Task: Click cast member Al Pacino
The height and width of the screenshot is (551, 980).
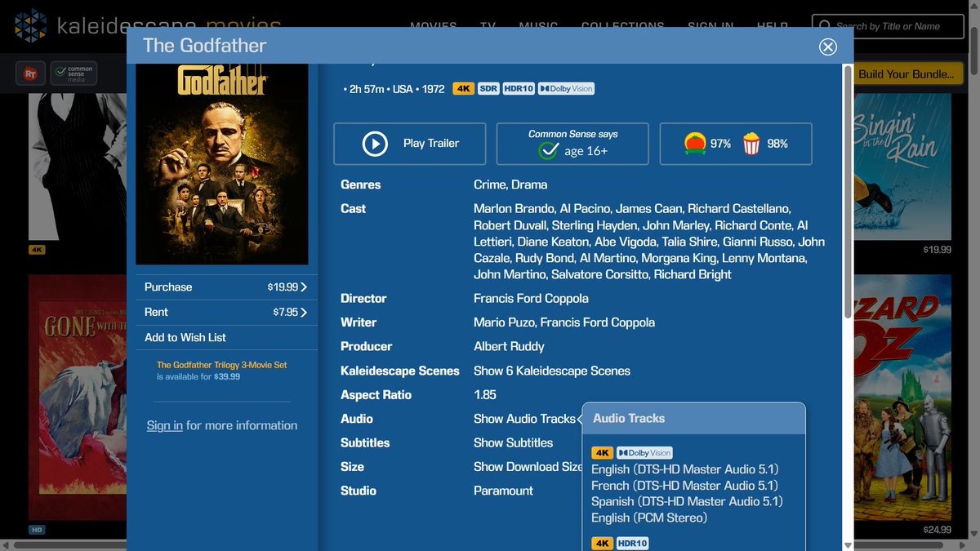Action: tap(585, 209)
